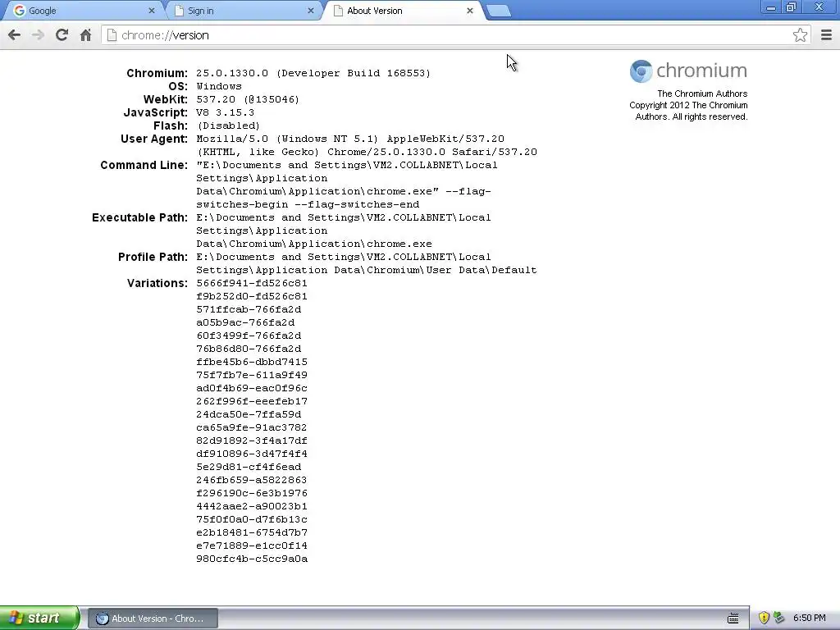The width and height of the screenshot is (840, 630).
Task: Click variation f296190c-6e3b1976
Action: [252, 493]
